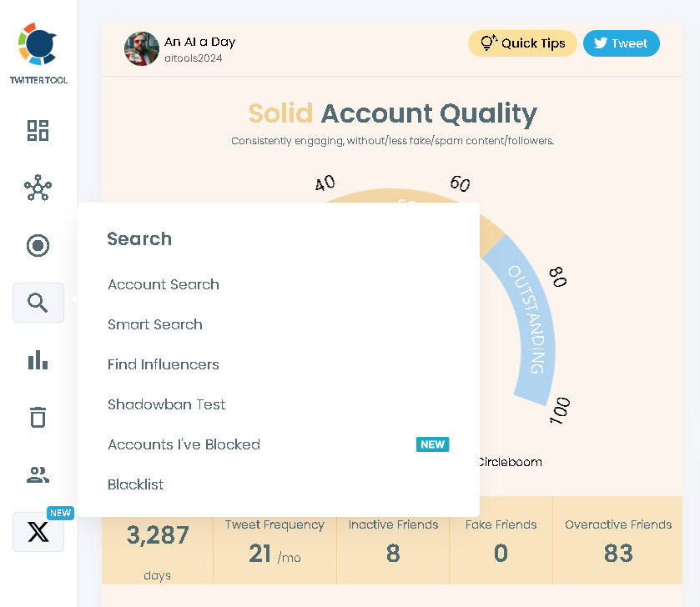
Task: Click the Quick Tips button
Action: 522,43
